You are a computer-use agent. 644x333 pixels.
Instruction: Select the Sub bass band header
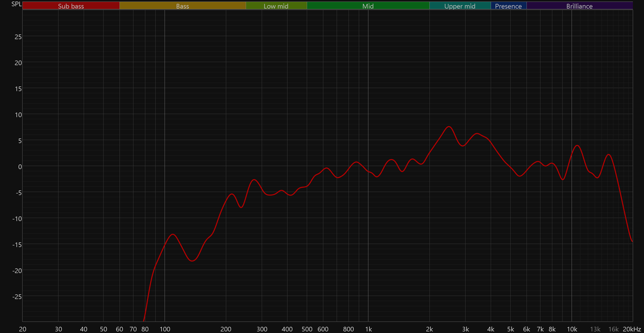pyautogui.click(x=71, y=6)
